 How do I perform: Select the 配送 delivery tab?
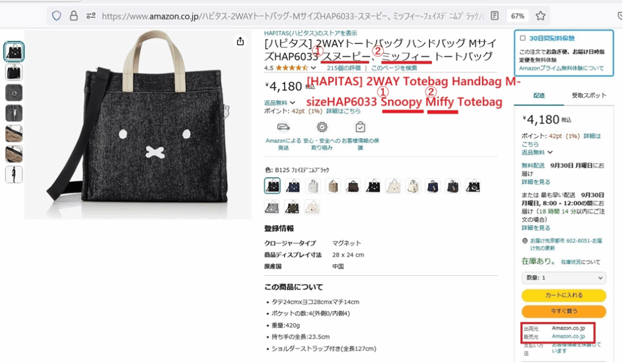coord(539,96)
